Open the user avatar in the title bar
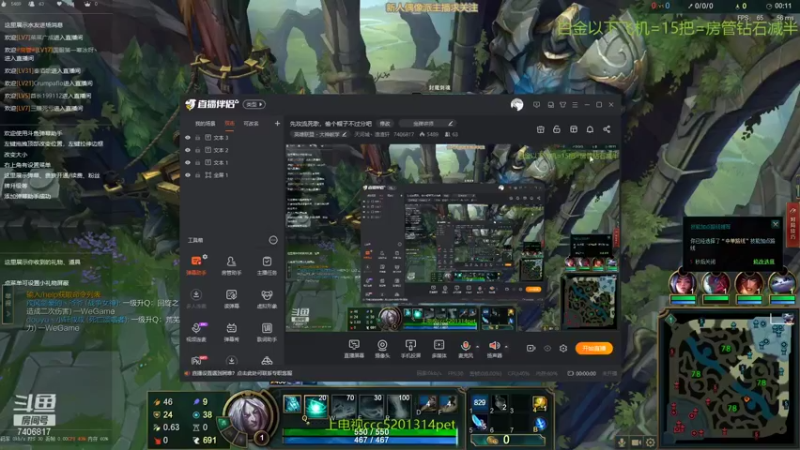Viewport: 800px width, 450px height. pos(517,105)
